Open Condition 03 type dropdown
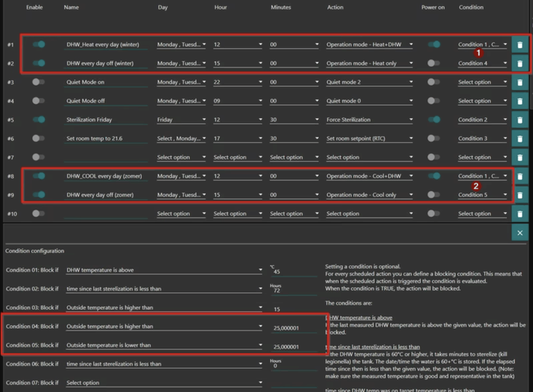Viewport: 533px width, 392px height. click(164, 307)
